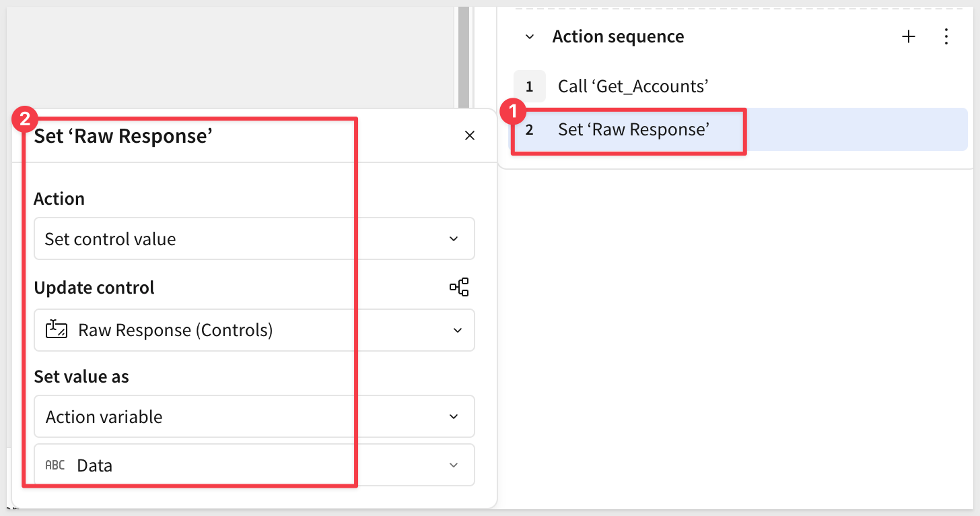Screen dimensions: 980x516
Task: Click the red annotation badge numbered 2
Action: tap(25, 121)
